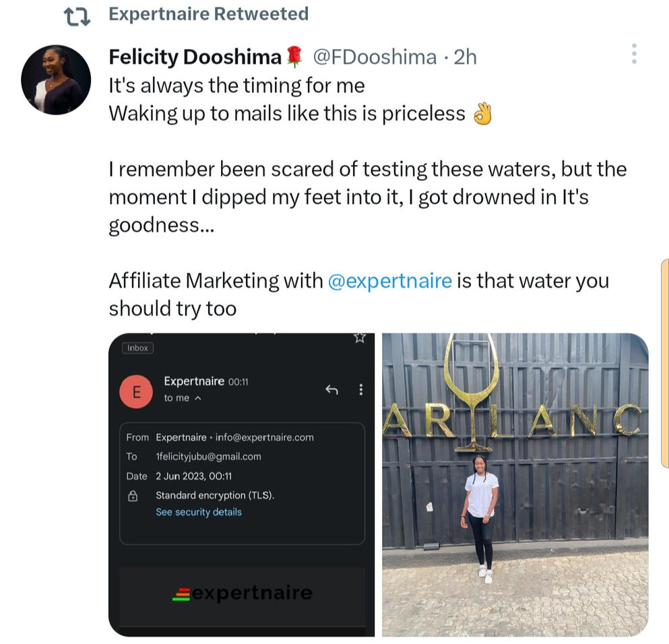The height and width of the screenshot is (644, 669).
Task: Click the scrollbar on the right edge
Action: (x=665, y=364)
